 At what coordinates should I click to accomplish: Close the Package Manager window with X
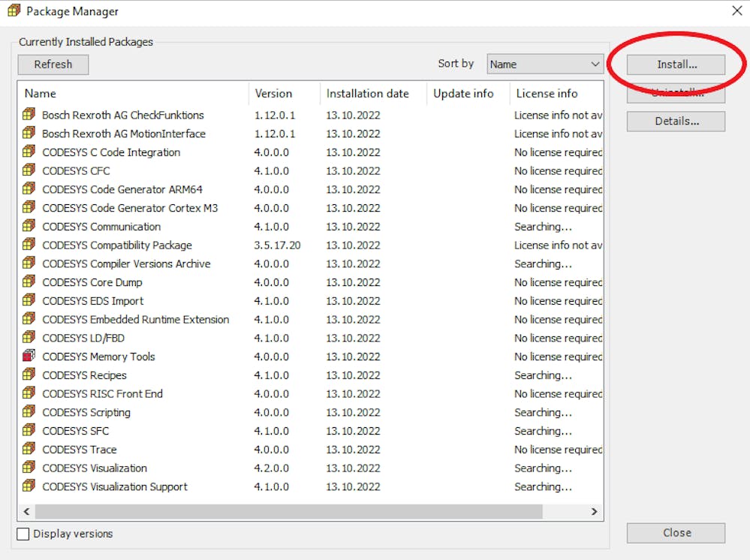point(736,11)
